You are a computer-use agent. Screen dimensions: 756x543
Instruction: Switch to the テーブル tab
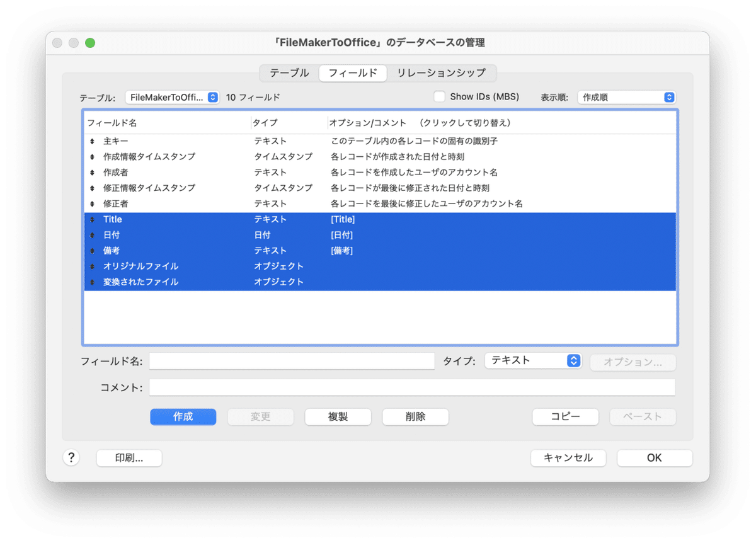(289, 73)
